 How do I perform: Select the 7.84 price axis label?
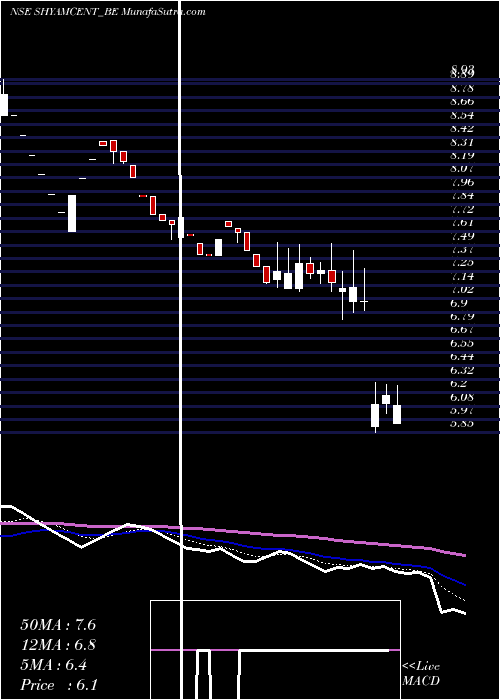[x=462, y=196]
